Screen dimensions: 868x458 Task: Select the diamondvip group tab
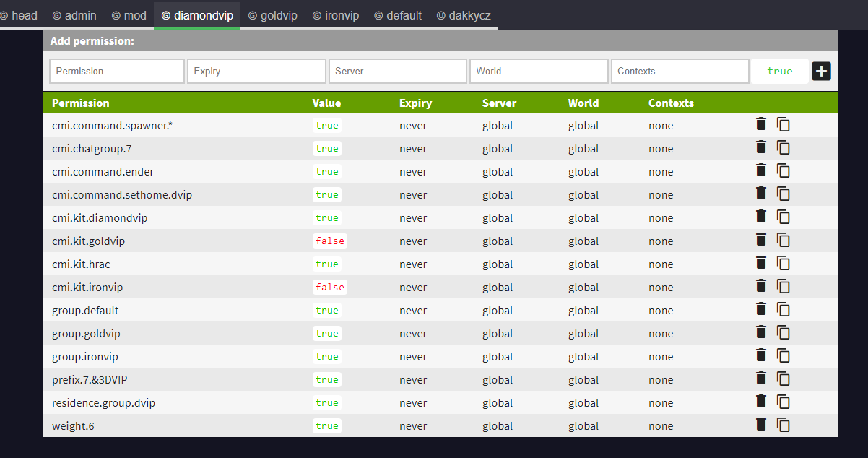(197, 15)
